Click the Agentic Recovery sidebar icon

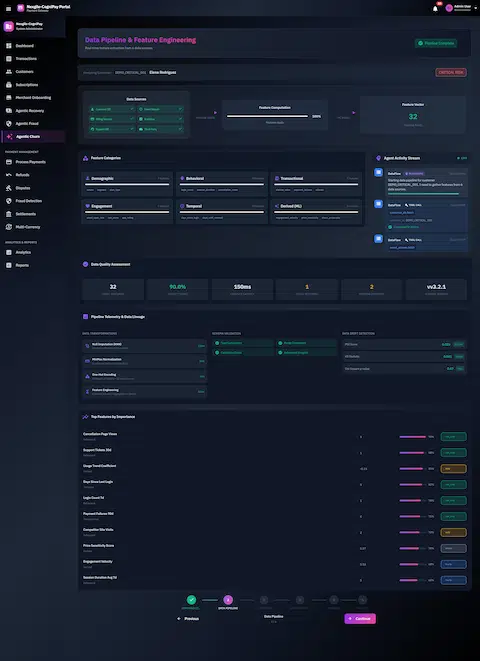[9, 110]
